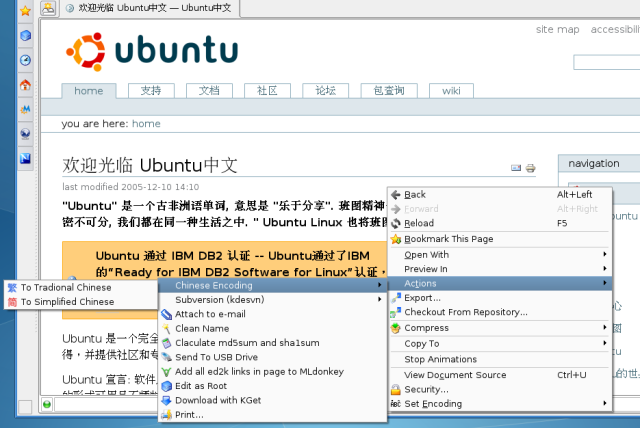Open the blue cube sidebar icon
The width and height of the screenshot is (640, 428).
(x=25, y=35)
